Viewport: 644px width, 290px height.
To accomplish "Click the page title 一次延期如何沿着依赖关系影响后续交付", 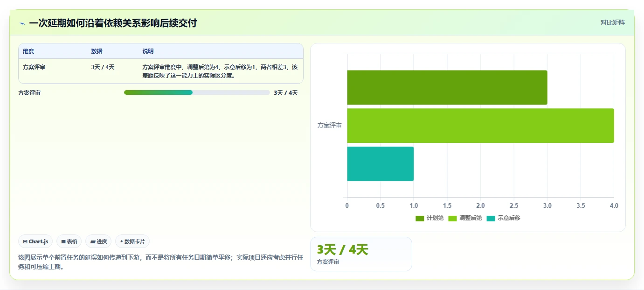I will click(x=113, y=23).
